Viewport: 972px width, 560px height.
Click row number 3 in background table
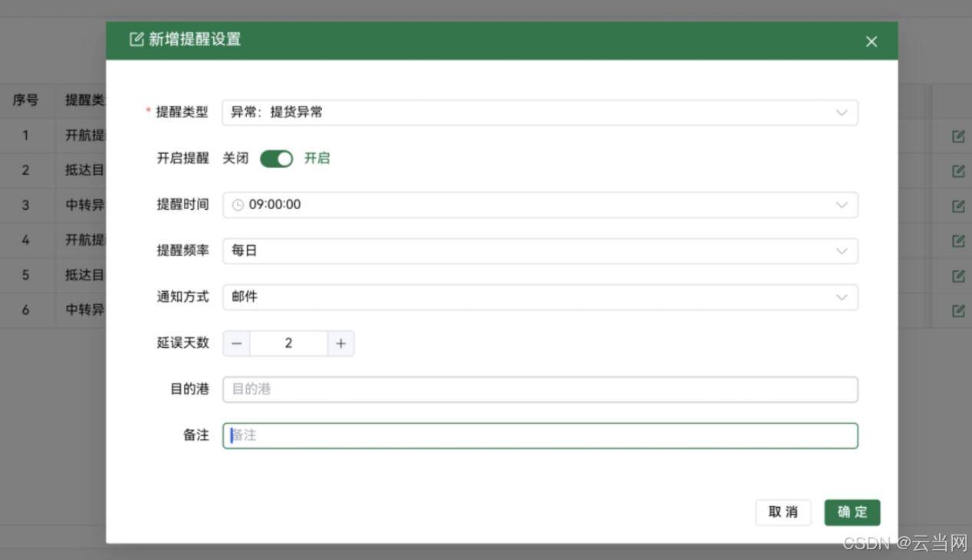(x=25, y=205)
